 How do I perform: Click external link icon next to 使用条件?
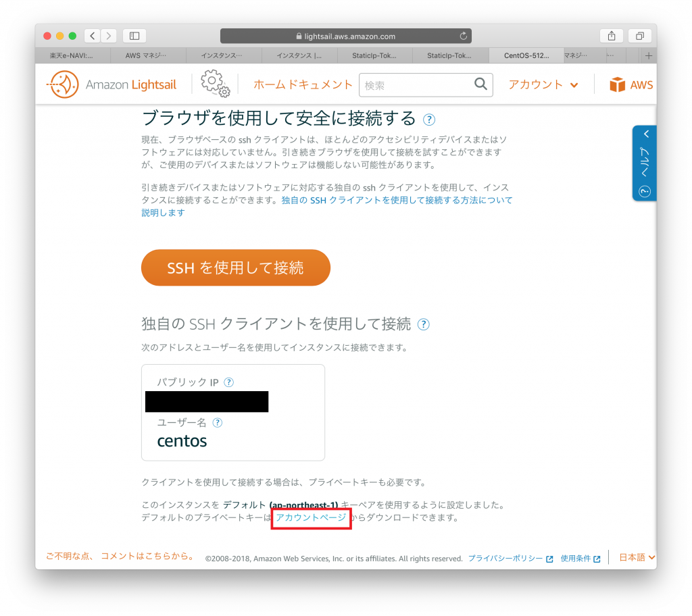click(597, 559)
